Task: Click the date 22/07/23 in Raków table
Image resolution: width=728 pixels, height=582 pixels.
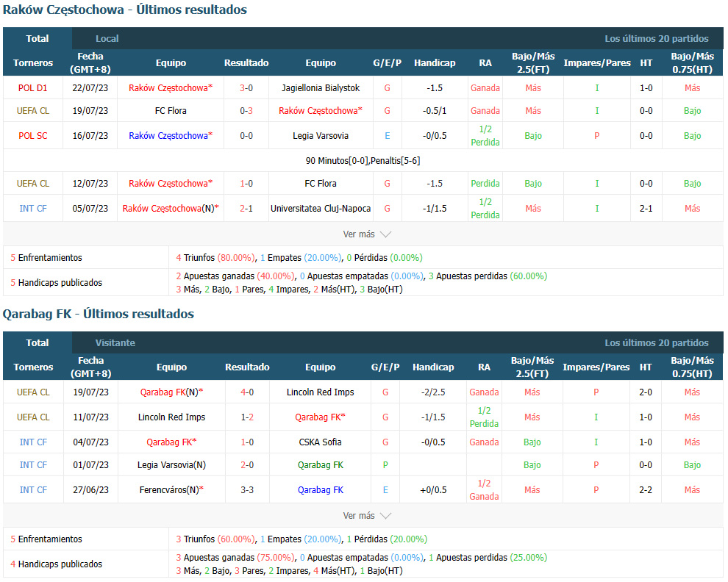Action: [x=90, y=87]
